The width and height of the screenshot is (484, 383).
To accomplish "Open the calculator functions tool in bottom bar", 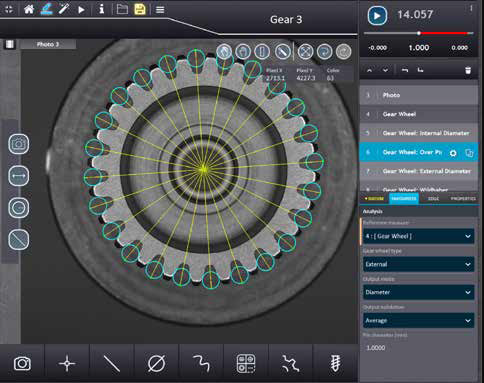I will tap(246, 363).
